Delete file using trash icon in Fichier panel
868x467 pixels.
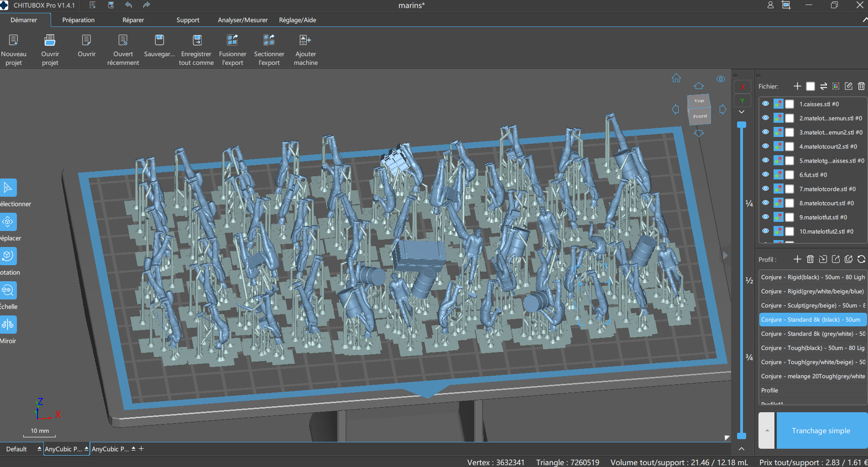861,86
